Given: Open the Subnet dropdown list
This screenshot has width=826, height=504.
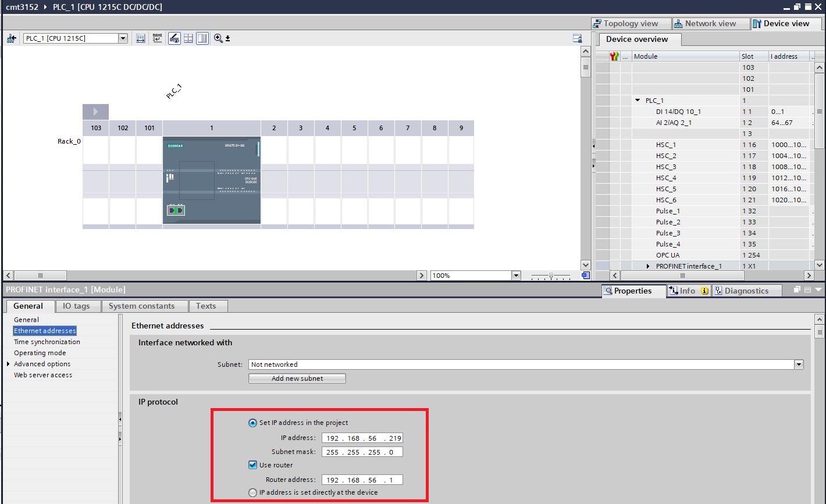Looking at the screenshot, I should (799, 364).
